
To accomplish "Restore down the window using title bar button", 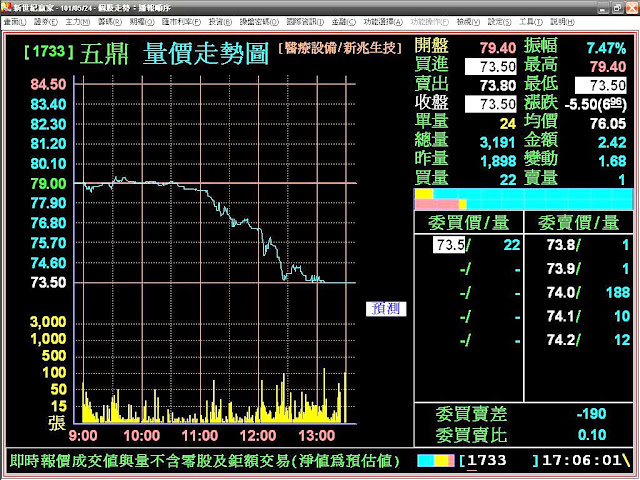I will [x=618, y=8].
